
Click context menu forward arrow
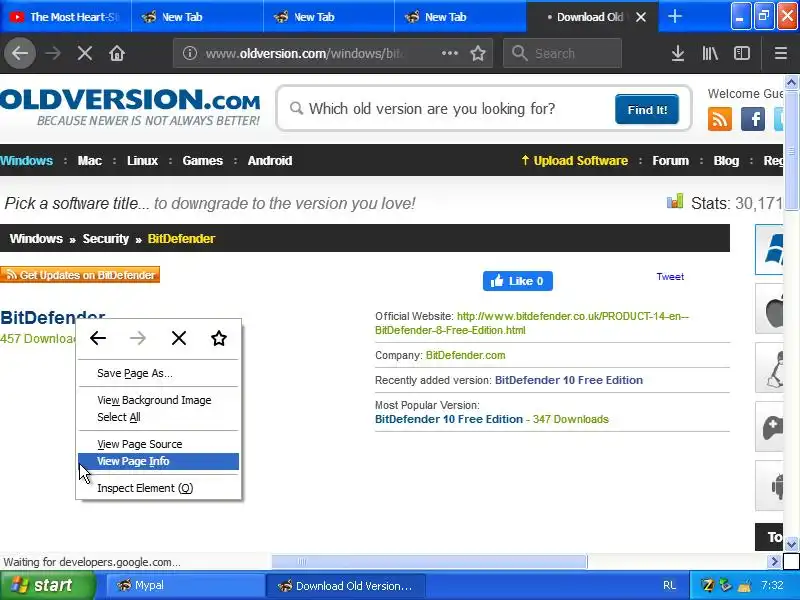pos(138,338)
